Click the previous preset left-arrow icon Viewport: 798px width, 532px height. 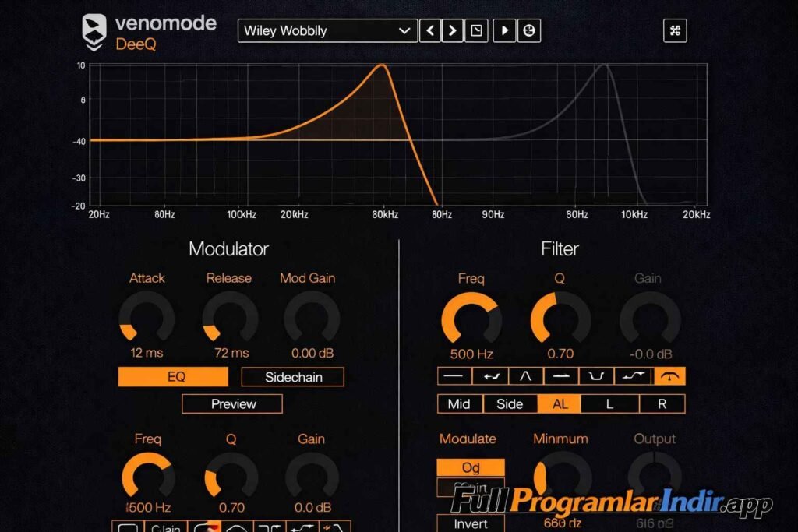[430, 31]
